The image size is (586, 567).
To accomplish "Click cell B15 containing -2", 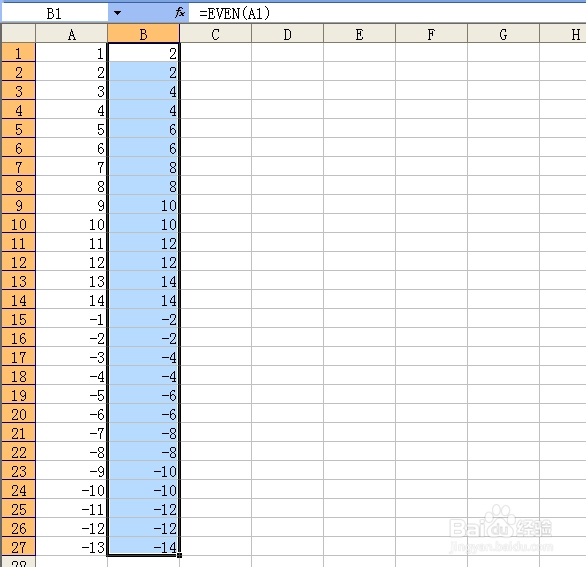I will pyautogui.click(x=144, y=319).
